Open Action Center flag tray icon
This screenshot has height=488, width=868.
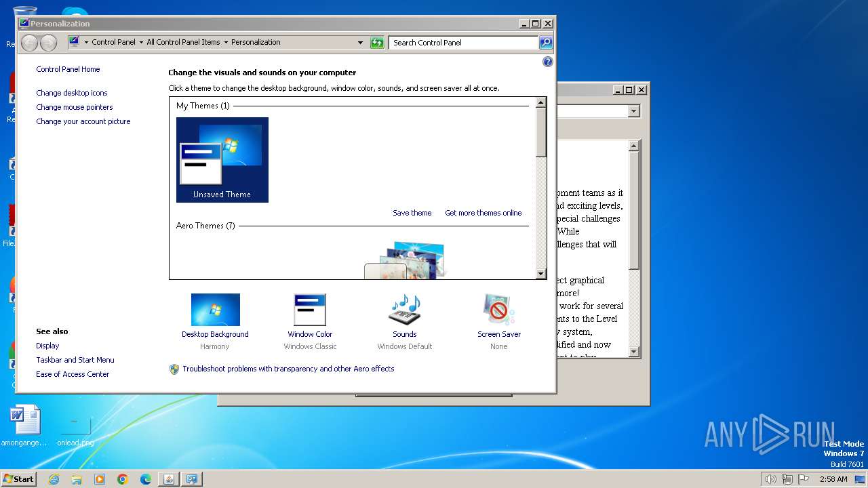(x=804, y=479)
